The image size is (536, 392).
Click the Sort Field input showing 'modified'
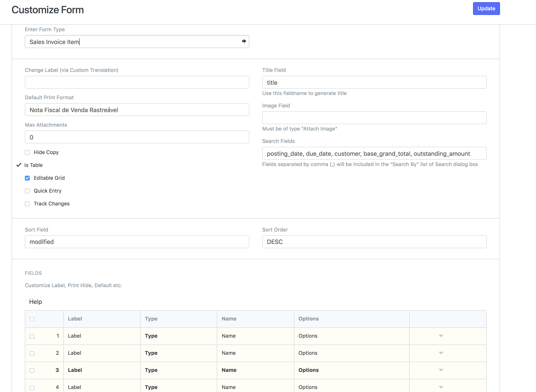(x=137, y=242)
